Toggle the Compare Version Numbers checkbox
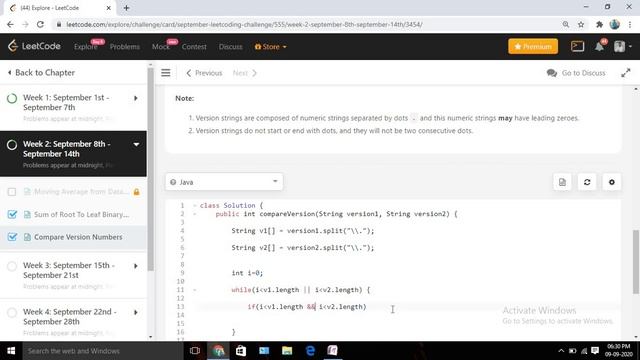 [x=12, y=237]
